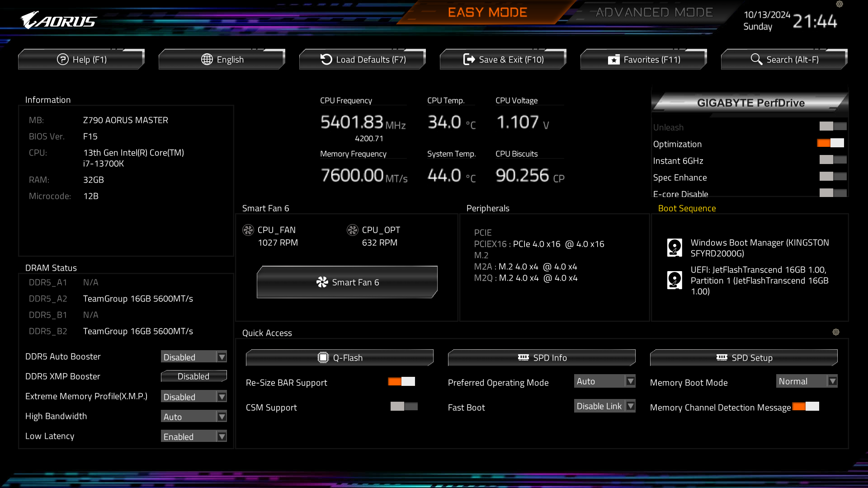Switch to Advanced Mode tab
Screen dimensions: 868x488
click(654, 13)
